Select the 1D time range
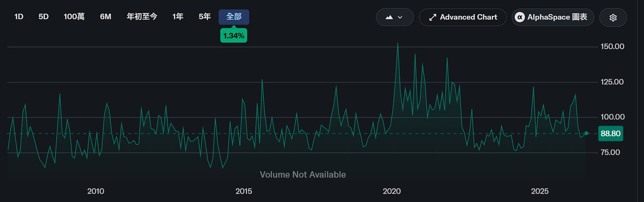 [x=19, y=17]
